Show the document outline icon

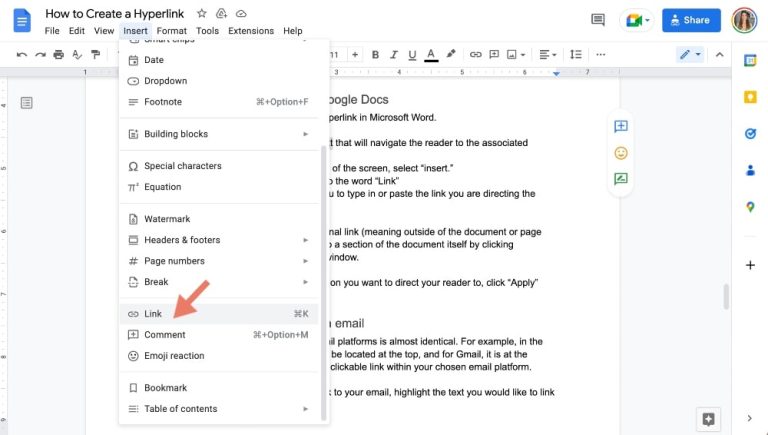[x=27, y=103]
